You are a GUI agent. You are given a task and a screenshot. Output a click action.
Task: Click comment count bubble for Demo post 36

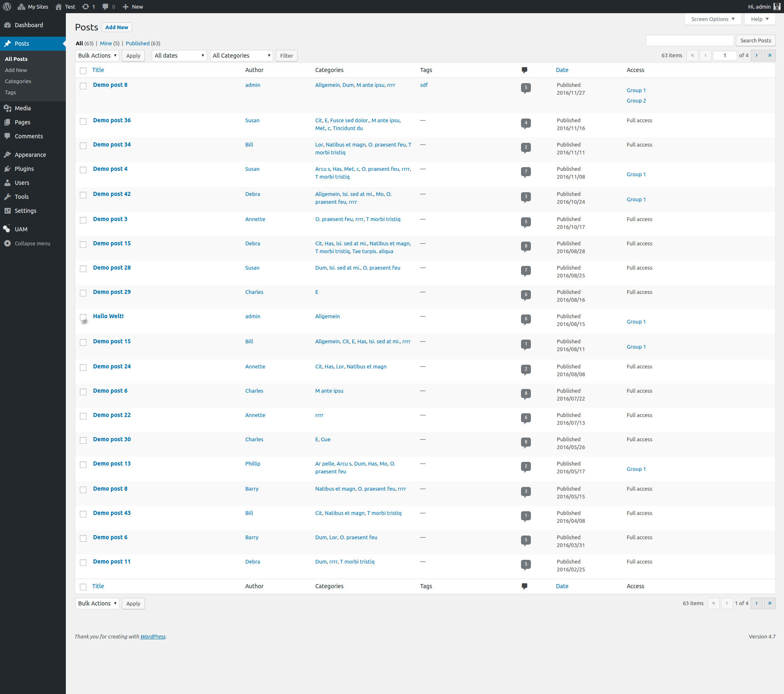pyautogui.click(x=526, y=123)
